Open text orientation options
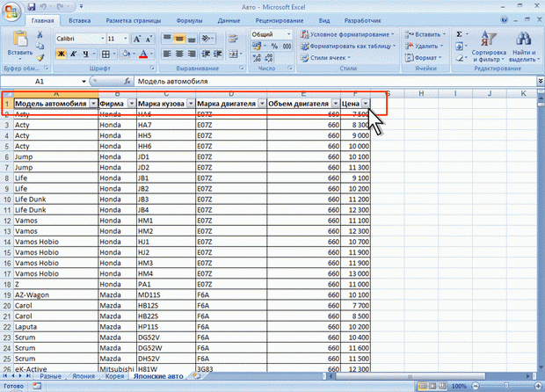The height and width of the screenshot is (392, 545). tap(207, 38)
